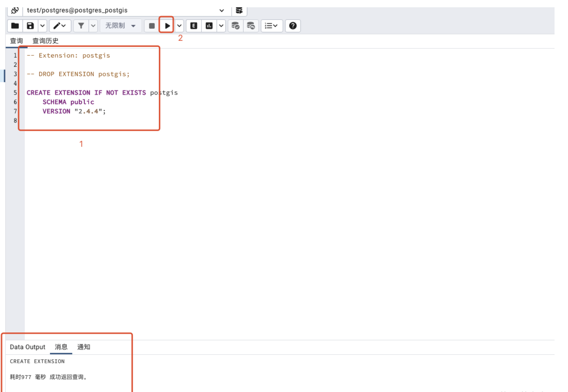Expand the filter options arrow
This screenshot has width=568, height=392.
93,26
